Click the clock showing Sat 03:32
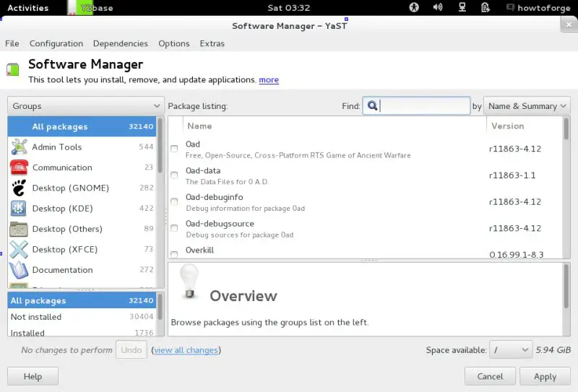The image size is (578, 392). pos(288,8)
